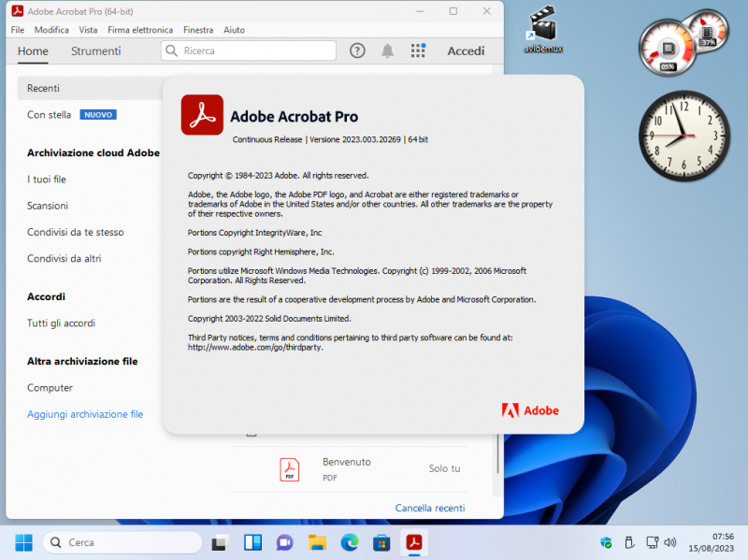Open the File menu

click(x=18, y=30)
